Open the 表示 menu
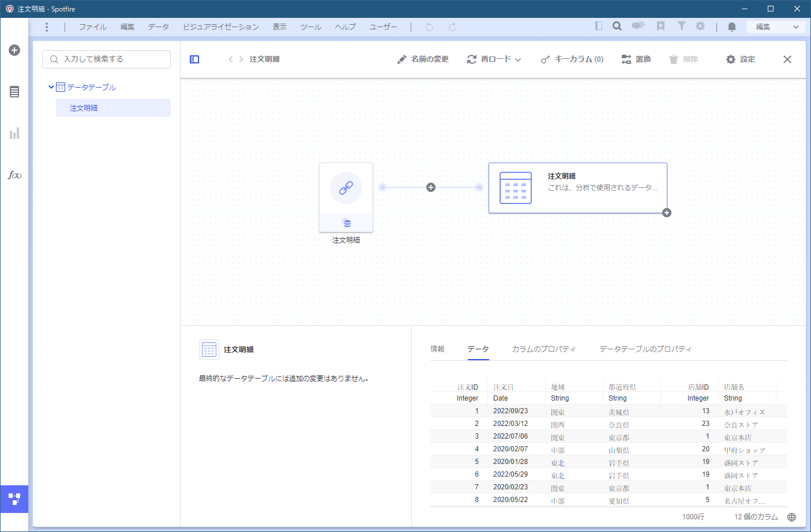The height and width of the screenshot is (532, 811). (x=280, y=27)
